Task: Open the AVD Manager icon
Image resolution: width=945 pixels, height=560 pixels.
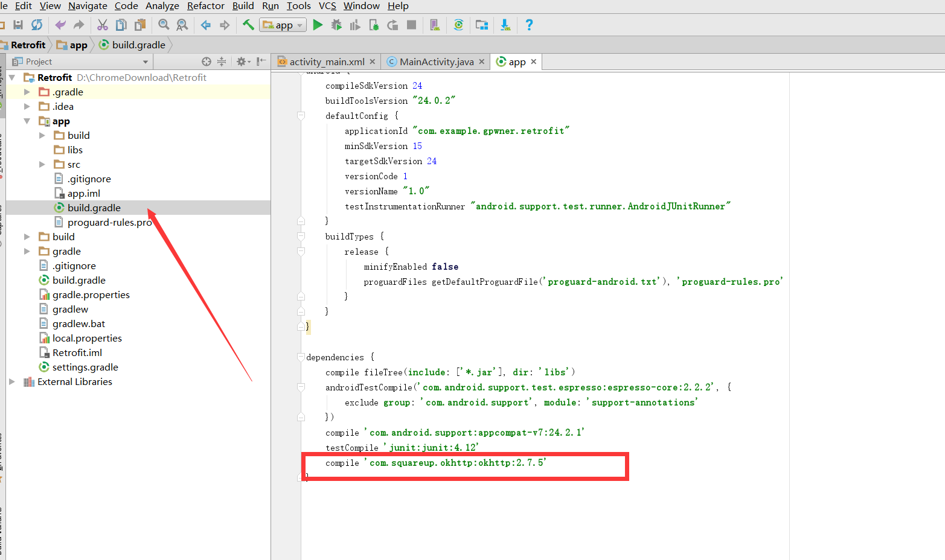Action: [435, 25]
